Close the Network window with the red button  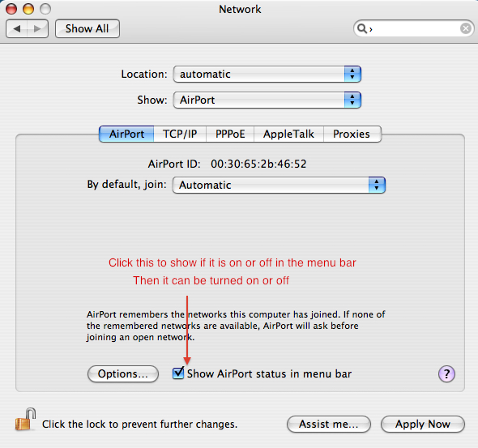pos(11,9)
